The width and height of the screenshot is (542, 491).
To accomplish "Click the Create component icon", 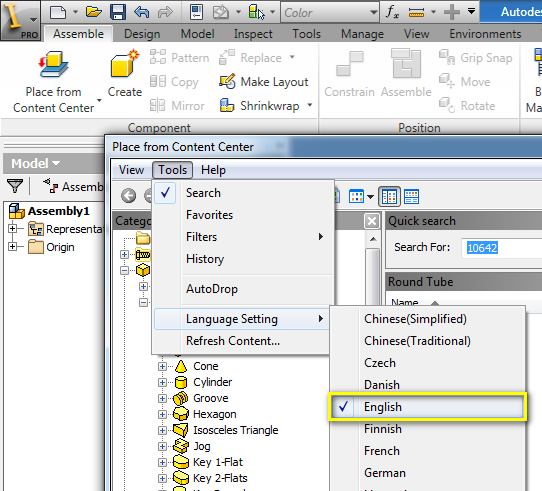I will tap(124, 64).
